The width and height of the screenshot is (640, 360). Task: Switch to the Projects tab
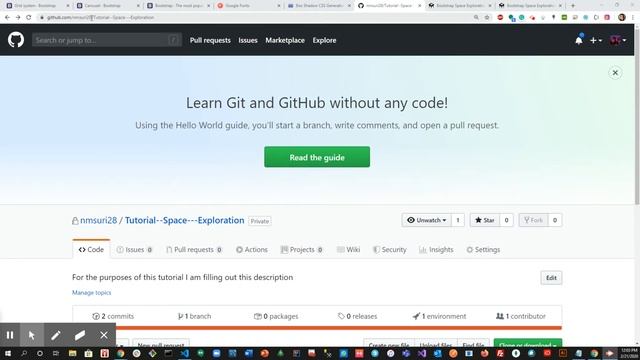[302, 249]
